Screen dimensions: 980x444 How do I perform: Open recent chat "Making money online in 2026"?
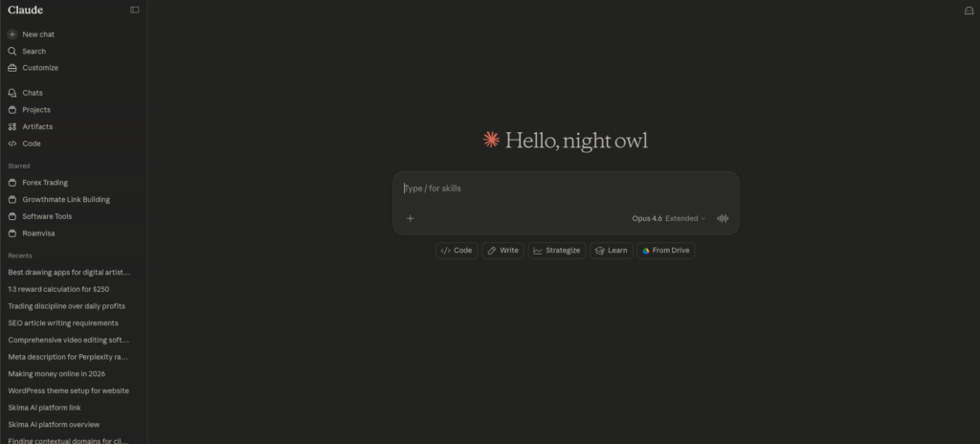coord(56,374)
